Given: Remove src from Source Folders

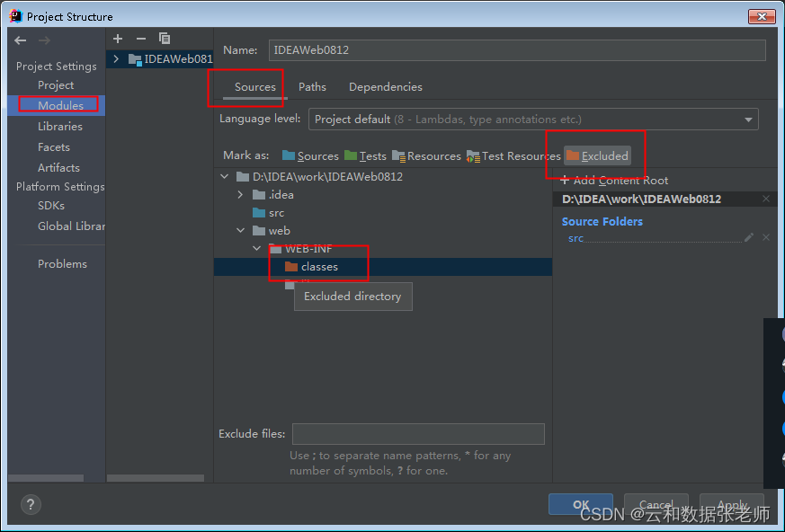Looking at the screenshot, I should point(766,238).
